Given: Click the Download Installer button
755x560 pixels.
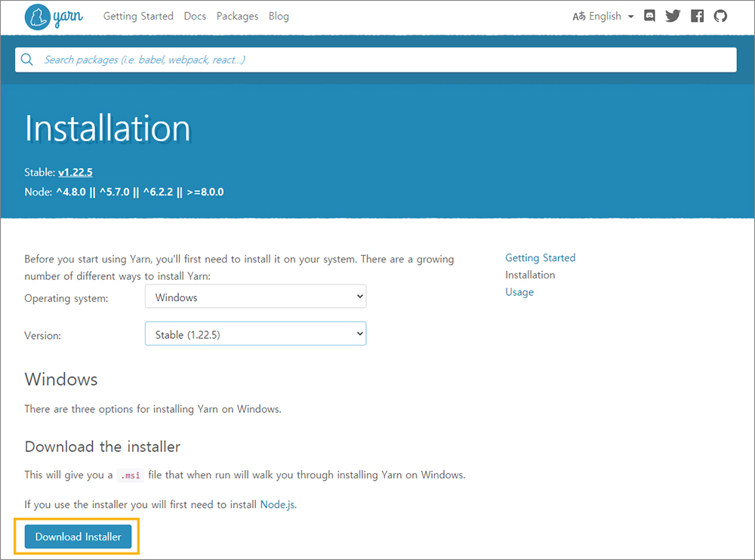Looking at the screenshot, I should (78, 537).
